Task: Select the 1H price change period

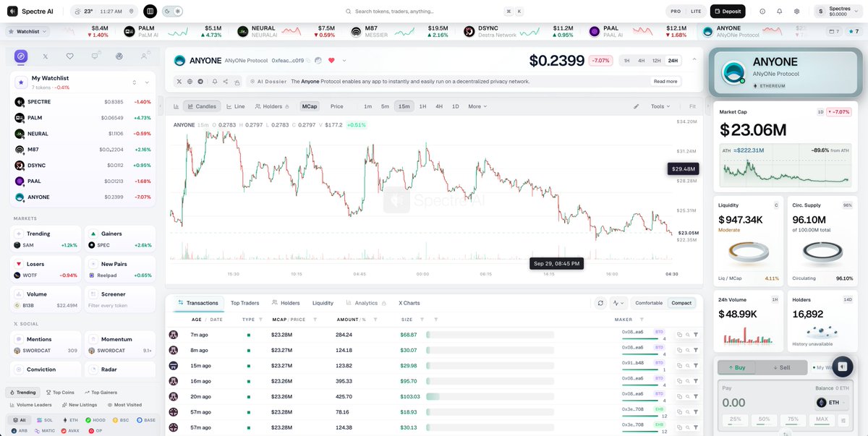Action: (x=626, y=61)
